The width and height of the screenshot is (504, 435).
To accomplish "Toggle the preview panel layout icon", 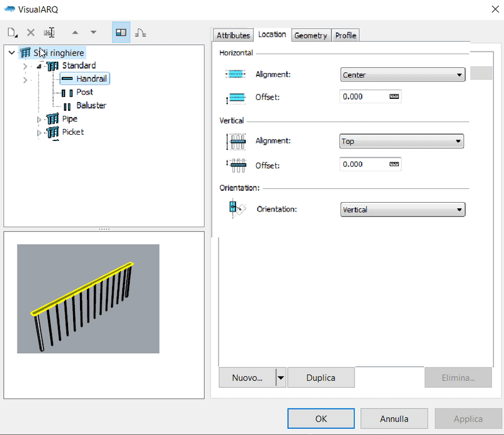I will point(121,33).
